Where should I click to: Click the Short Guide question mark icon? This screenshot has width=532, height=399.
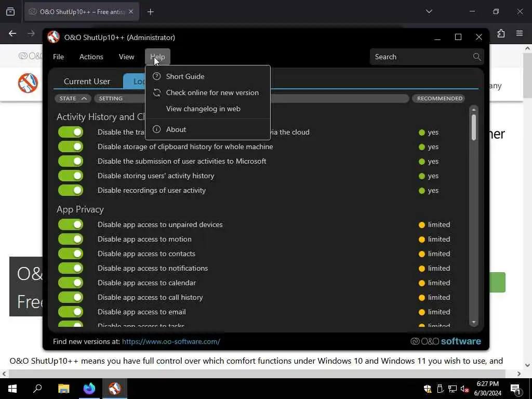click(156, 76)
